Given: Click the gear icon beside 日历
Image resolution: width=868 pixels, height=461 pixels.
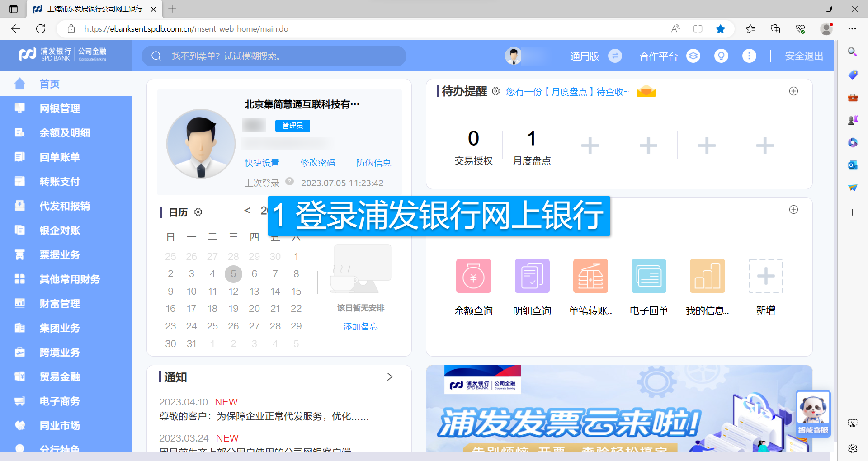Looking at the screenshot, I should pos(198,212).
